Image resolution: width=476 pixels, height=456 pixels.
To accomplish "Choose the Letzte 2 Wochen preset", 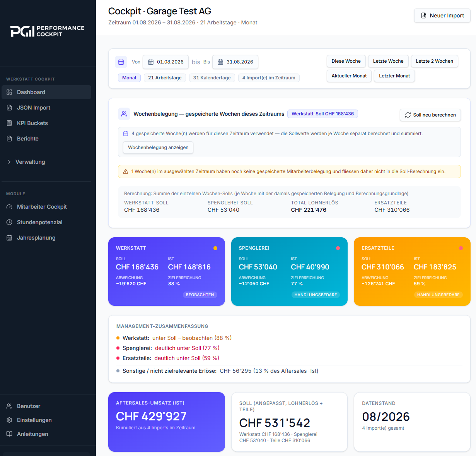I will pyautogui.click(x=435, y=61).
